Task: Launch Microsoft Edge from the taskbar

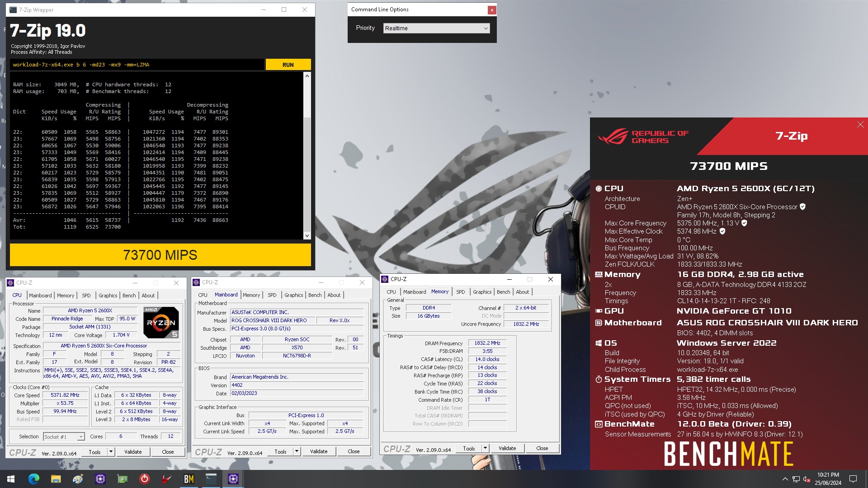Action: point(33,479)
